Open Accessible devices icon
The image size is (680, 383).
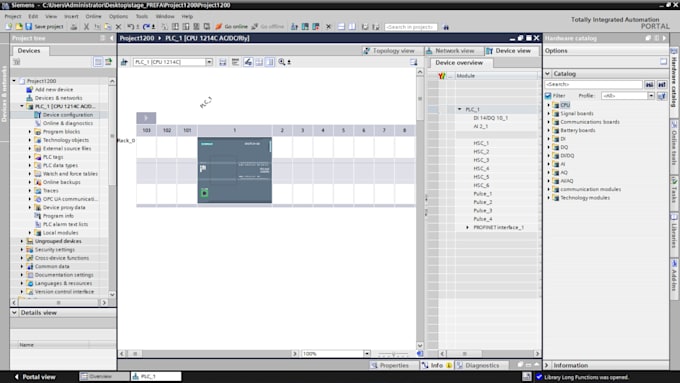point(294,27)
